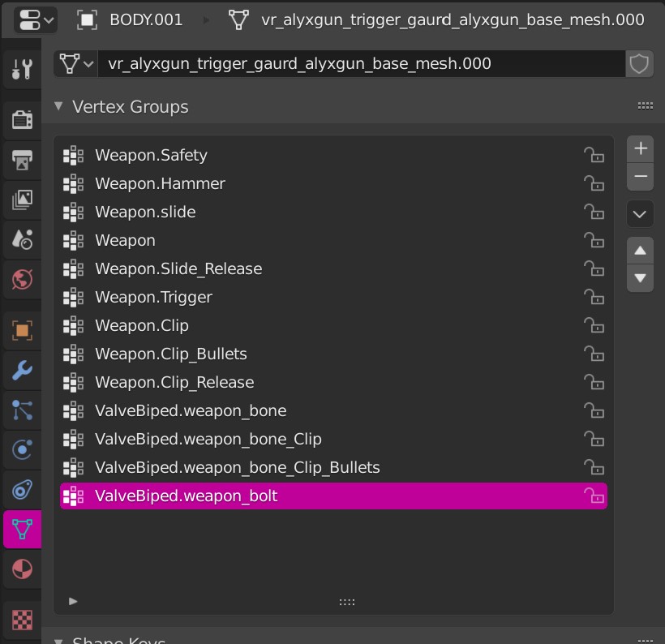Collapse the Vertex Groups panel
Image resolution: width=665 pixels, height=644 pixels.
[58, 106]
